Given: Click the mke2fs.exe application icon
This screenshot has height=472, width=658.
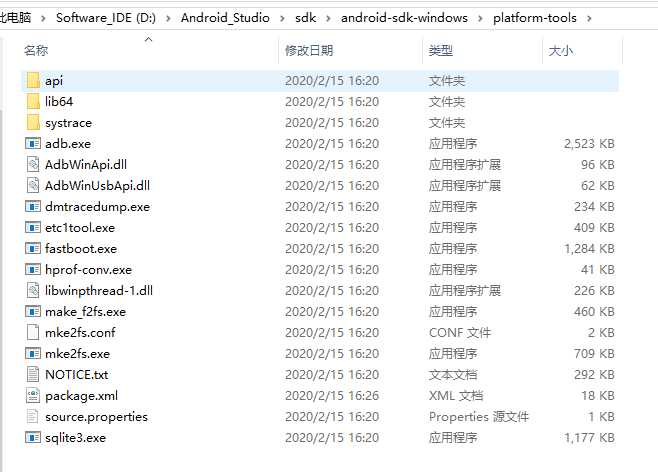Looking at the screenshot, I should pos(33,353).
